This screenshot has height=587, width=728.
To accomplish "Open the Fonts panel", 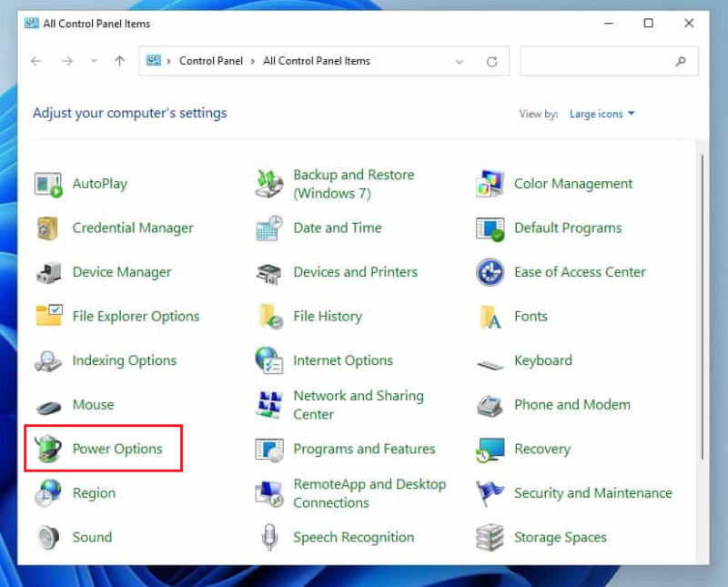I will tap(531, 316).
